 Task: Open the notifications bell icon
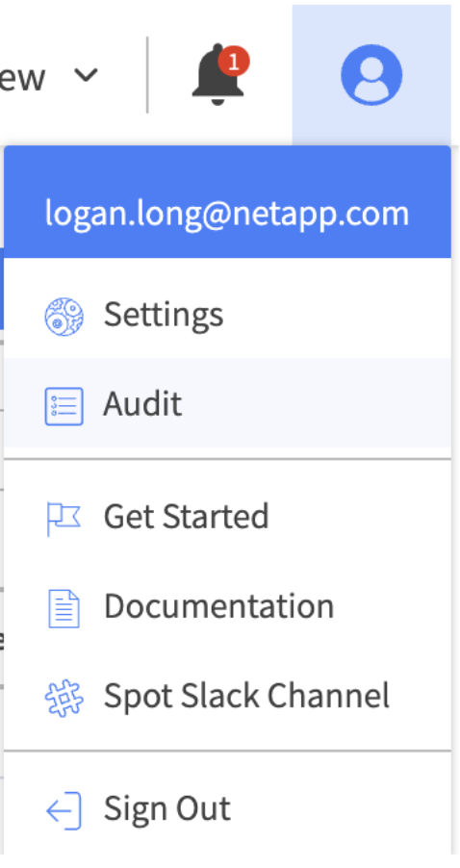(x=218, y=75)
